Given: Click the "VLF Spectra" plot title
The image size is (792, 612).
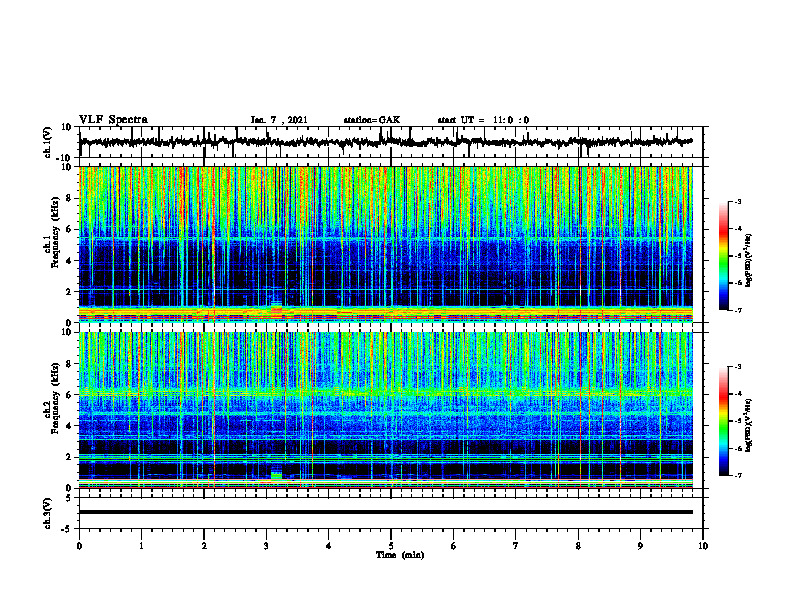Looking at the screenshot, I should tap(113, 120).
